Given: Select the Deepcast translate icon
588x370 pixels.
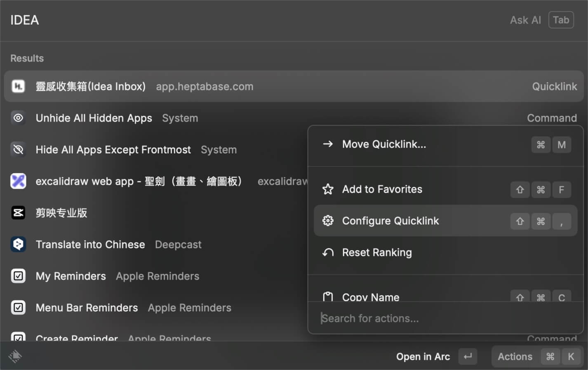Looking at the screenshot, I should [18, 244].
